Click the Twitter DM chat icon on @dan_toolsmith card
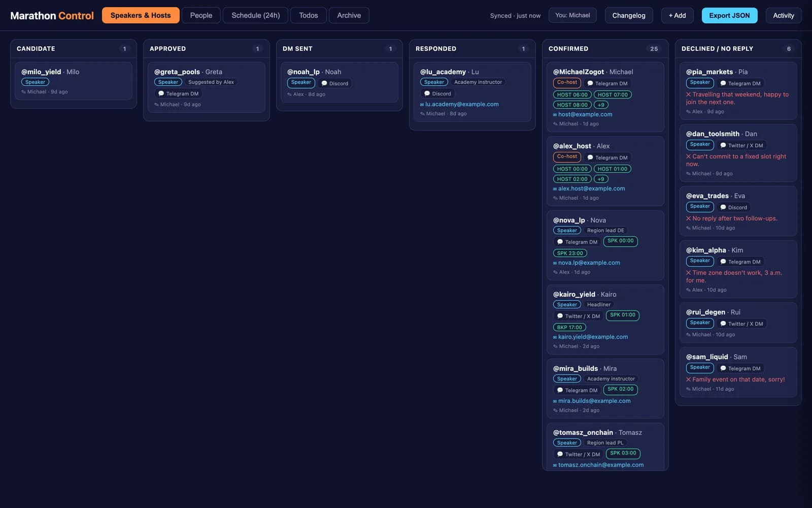 723,145
